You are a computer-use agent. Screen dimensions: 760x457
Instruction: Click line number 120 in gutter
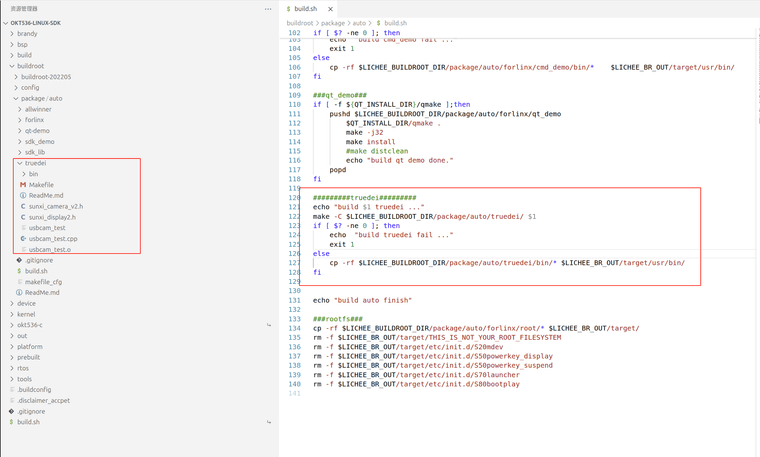coord(294,198)
